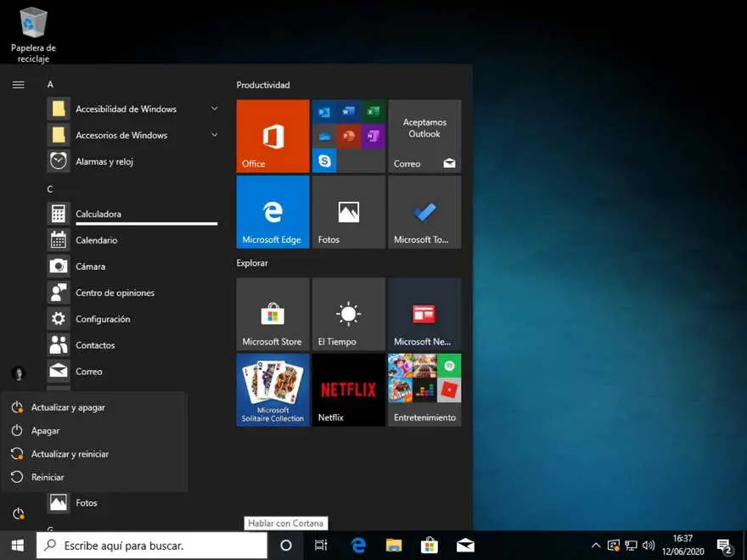Viewport: 747px width, 560px height.
Task: Choose Apagar from power menu
Action: pyautogui.click(x=94, y=430)
